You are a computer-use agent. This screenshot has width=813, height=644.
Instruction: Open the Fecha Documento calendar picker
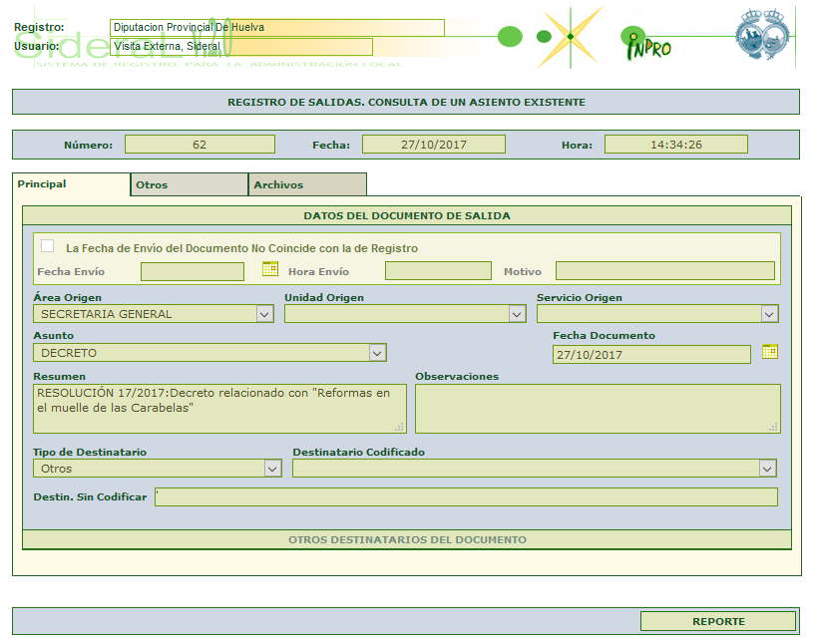[x=770, y=351]
